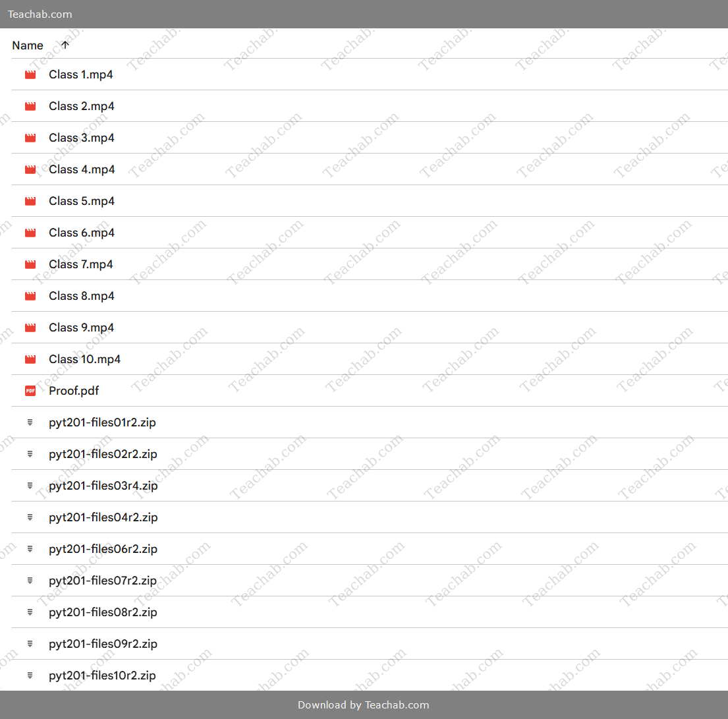Open the pyt201-files07r2.zip archive
This screenshot has width=728, height=719.
click(103, 581)
